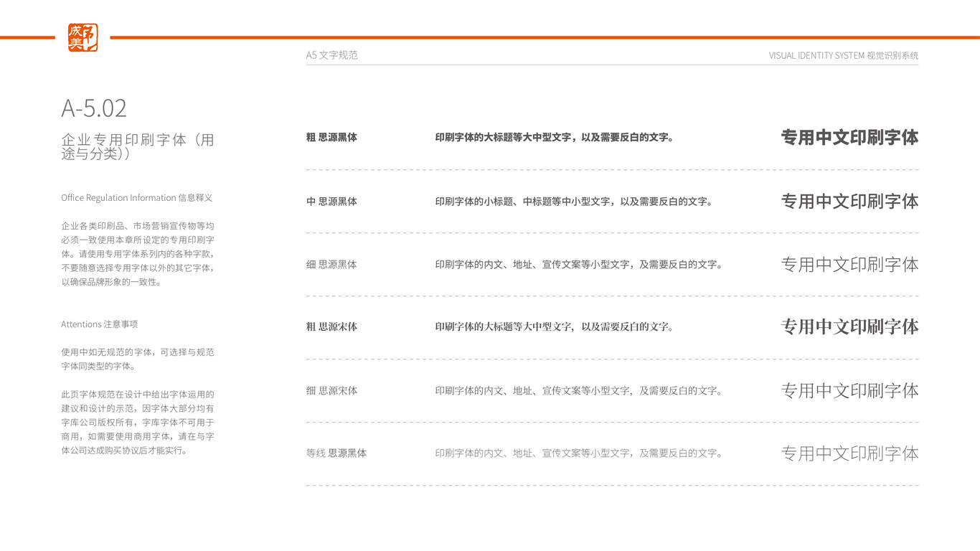Click usage description in '等线 思源黑体' row

pyautogui.click(x=579, y=453)
